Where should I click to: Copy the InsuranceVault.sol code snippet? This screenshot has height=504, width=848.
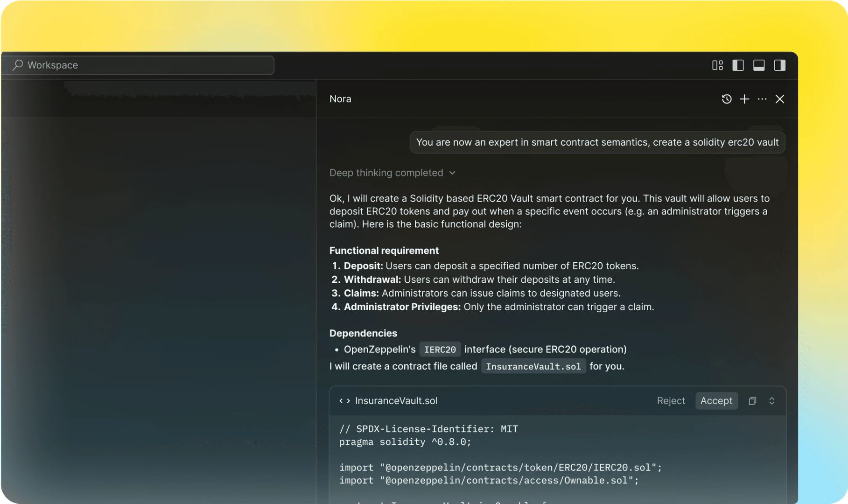[752, 400]
